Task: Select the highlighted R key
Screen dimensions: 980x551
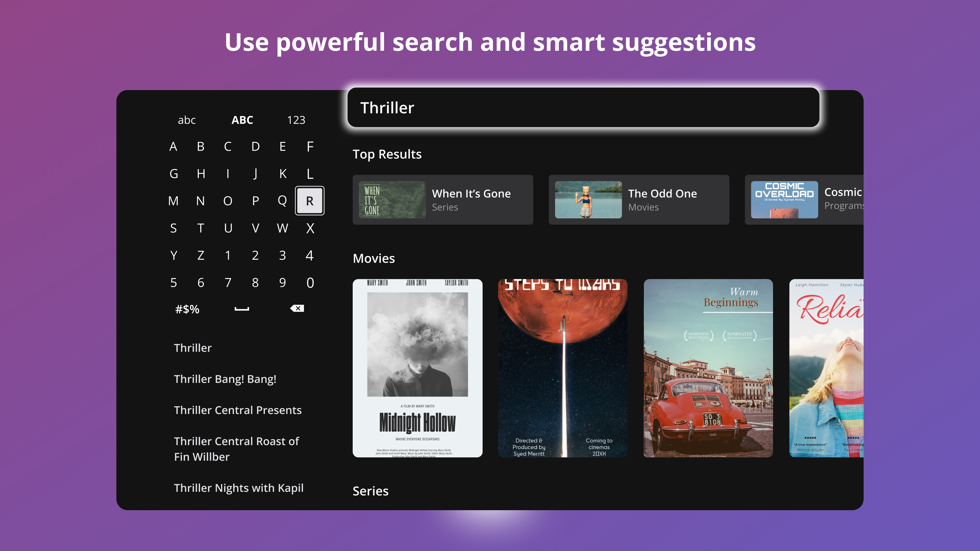Action: 310,201
